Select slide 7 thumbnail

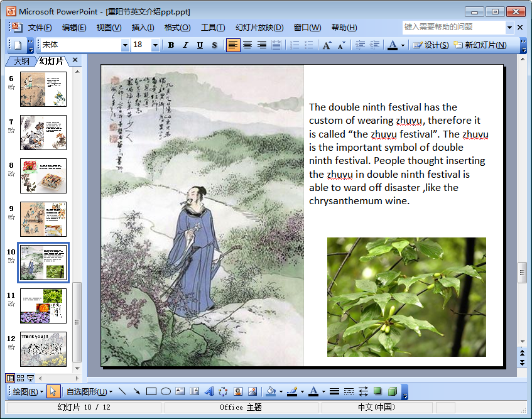[x=43, y=133]
